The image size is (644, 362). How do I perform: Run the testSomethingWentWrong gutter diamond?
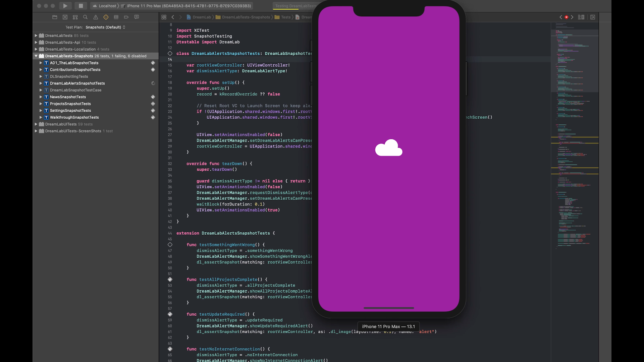tap(170, 245)
